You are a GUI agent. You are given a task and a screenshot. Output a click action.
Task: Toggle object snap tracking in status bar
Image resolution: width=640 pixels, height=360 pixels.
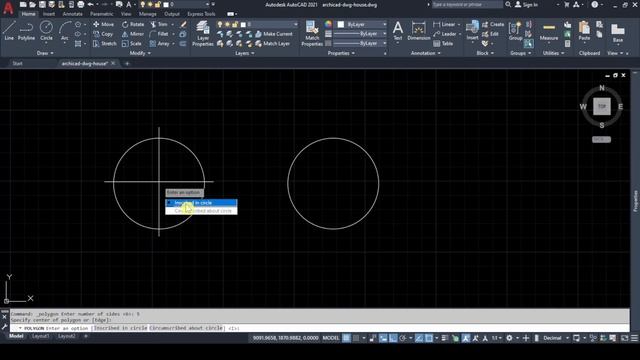[419, 338]
